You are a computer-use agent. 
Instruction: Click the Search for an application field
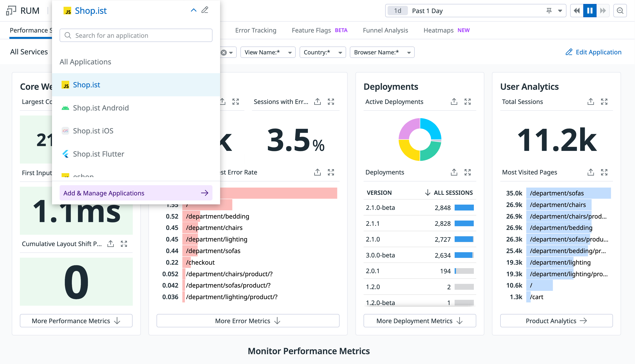click(x=136, y=35)
